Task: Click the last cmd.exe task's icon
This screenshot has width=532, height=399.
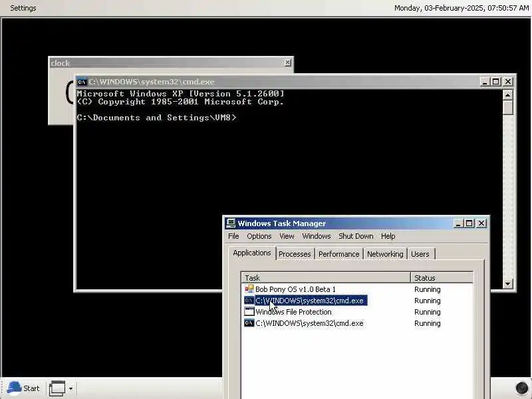Action: point(249,323)
